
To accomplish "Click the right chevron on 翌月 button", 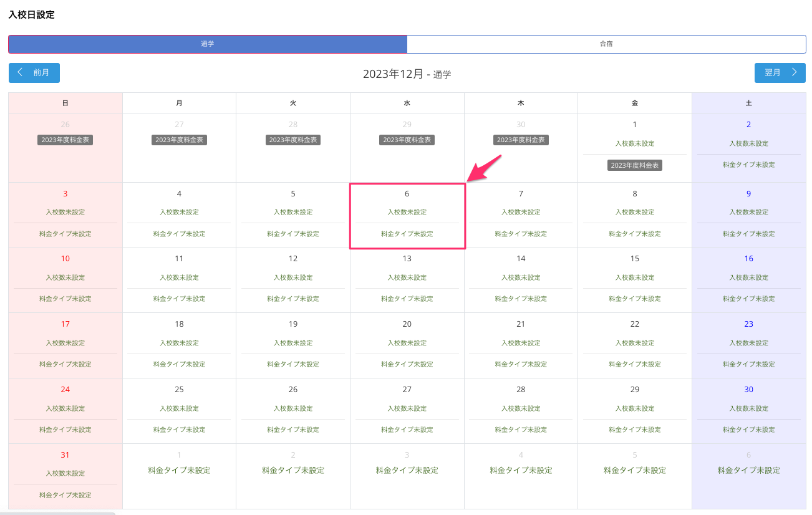I will pyautogui.click(x=794, y=72).
